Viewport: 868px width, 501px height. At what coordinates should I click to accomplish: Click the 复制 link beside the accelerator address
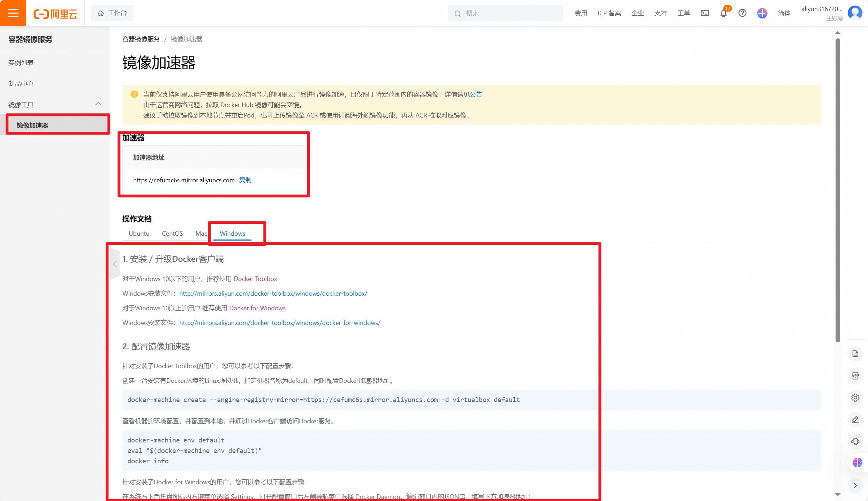click(245, 180)
